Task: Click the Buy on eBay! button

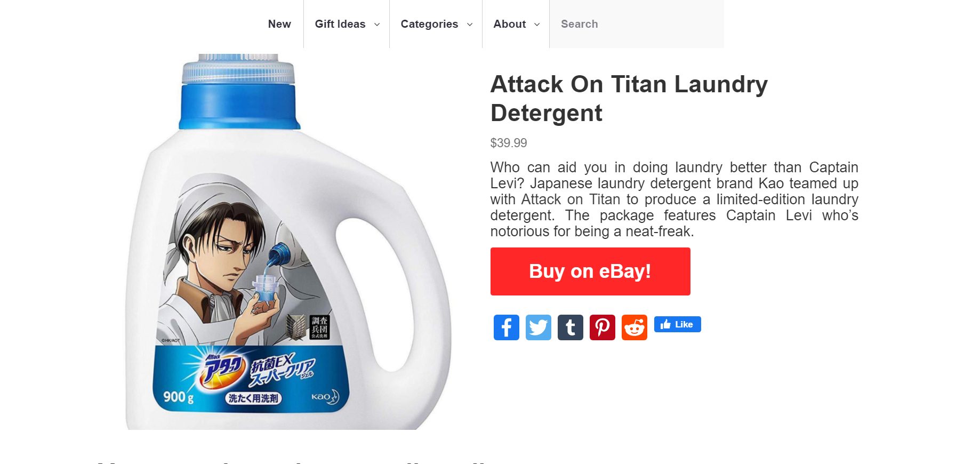Action: pyautogui.click(x=590, y=271)
